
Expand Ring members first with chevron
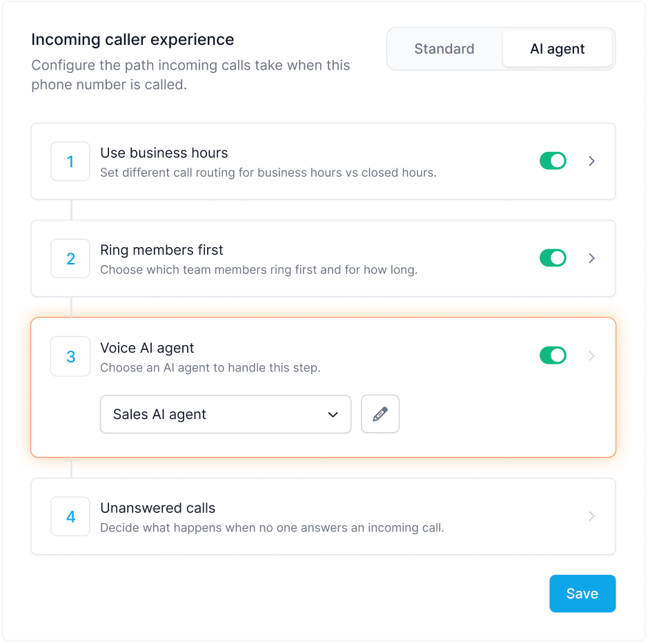pos(591,258)
